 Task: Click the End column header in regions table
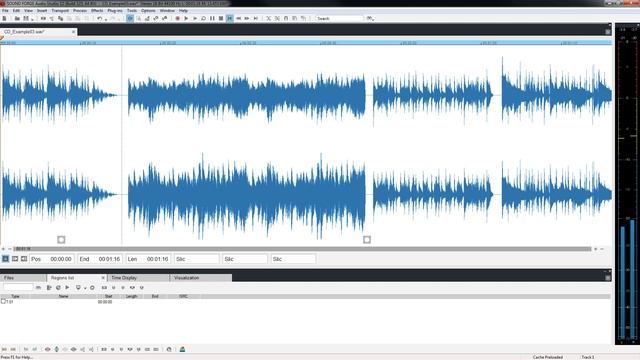155,296
